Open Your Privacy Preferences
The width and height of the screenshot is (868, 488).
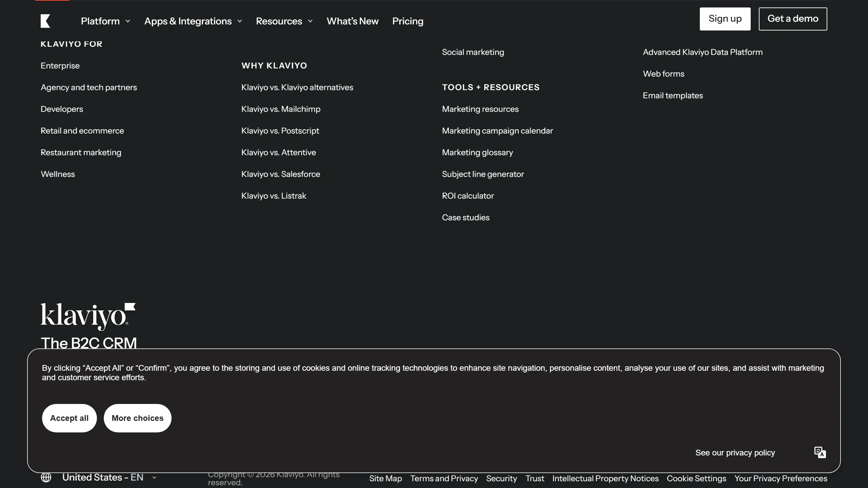click(781, 478)
